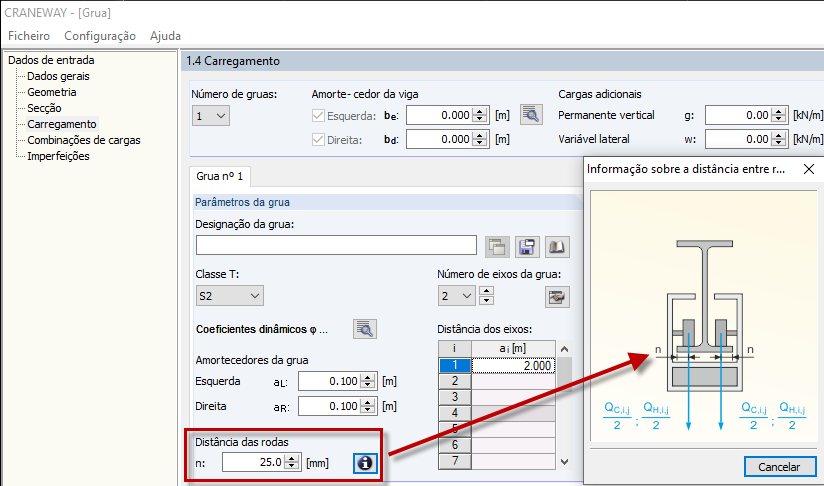Click the w load input field

pyautogui.click(x=739, y=139)
